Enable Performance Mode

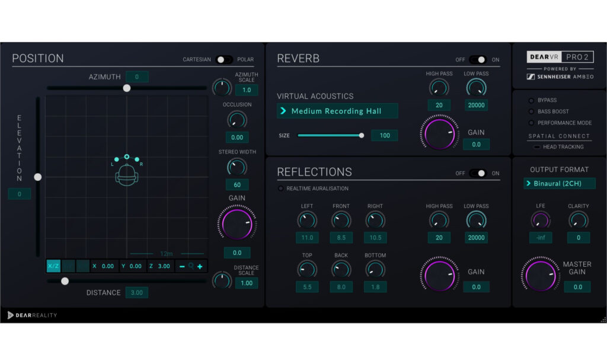(x=531, y=123)
